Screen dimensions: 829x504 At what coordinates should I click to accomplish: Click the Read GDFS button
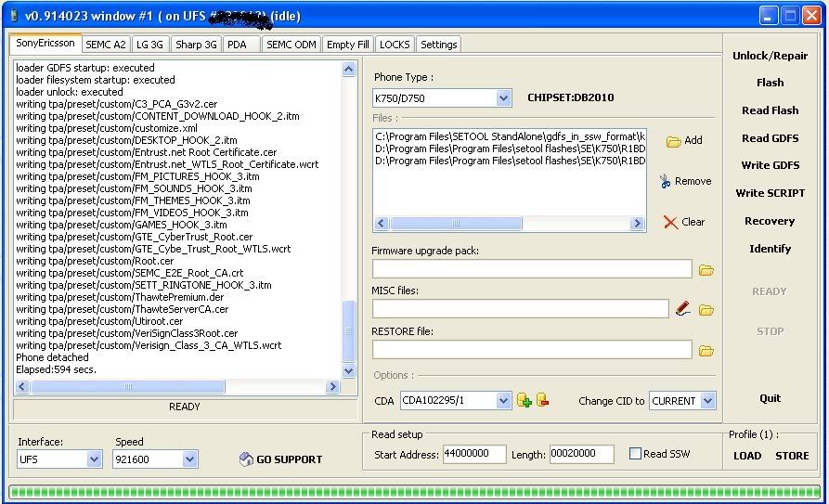771,138
